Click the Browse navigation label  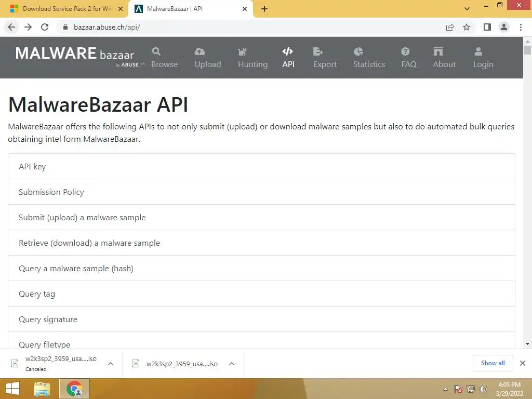[165, 64]
